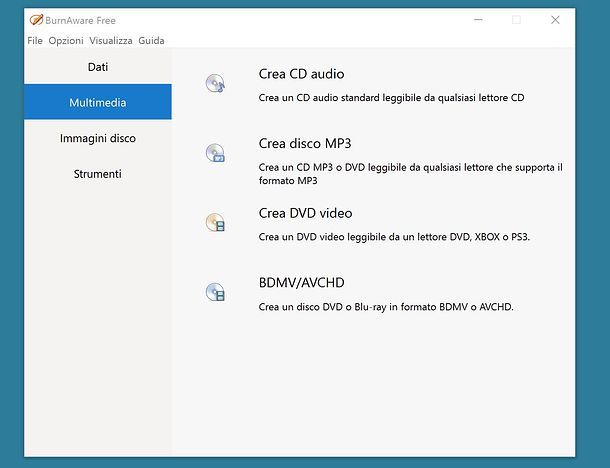Image resolution: width=610 pixels, height=468 pixels.
Task: Click description 'Crea un disco DVD o Blu-ray'
Action: pos(386,307)
